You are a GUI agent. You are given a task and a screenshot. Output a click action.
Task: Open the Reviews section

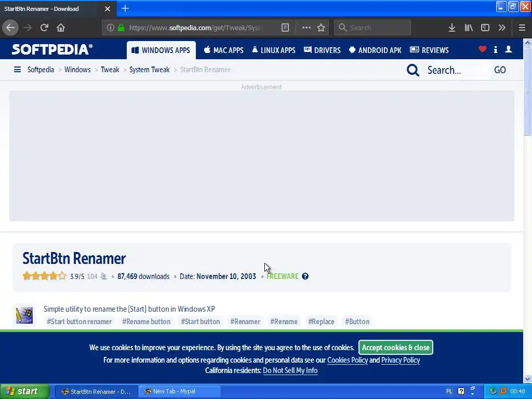coord(429,50)
